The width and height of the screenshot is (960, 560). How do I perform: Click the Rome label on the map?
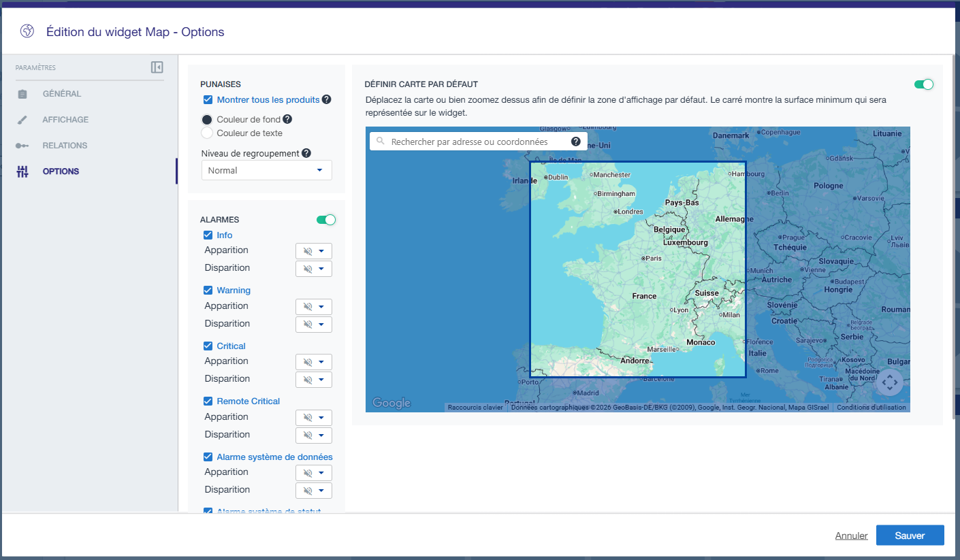coord(767,371)
